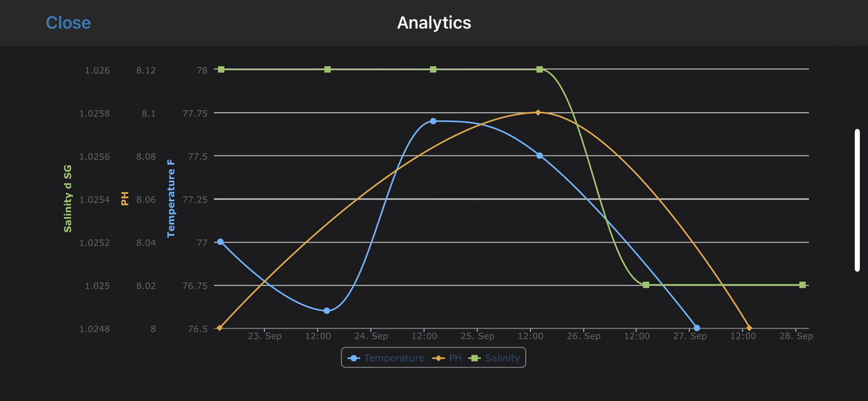The image size is (868, 401).
Task: Click the vertical scrollbar handle
Action: [x=857, y=200]
